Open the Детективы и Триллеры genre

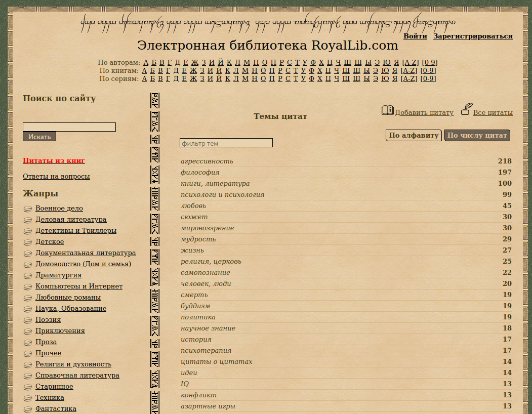[76, 231]
